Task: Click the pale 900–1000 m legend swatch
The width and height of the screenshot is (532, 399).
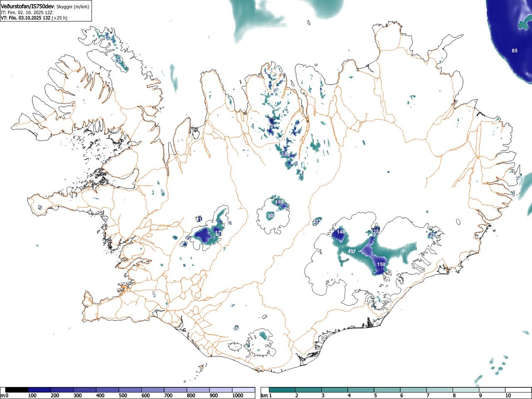Action: tap(221, 390)
